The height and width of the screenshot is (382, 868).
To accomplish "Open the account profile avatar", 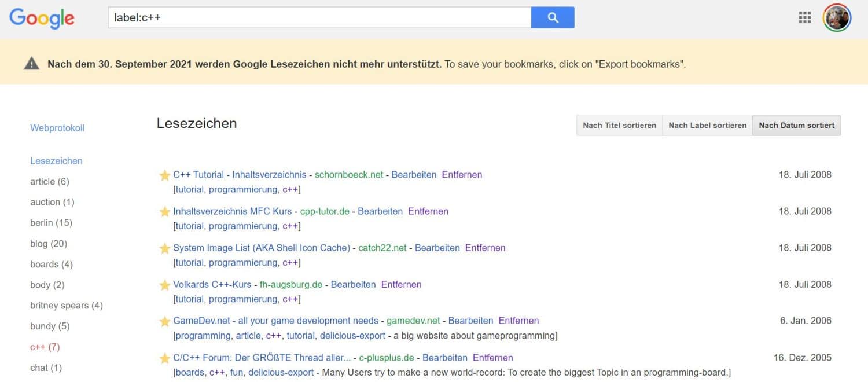I will pyautogui.click(x=837, y=17).
